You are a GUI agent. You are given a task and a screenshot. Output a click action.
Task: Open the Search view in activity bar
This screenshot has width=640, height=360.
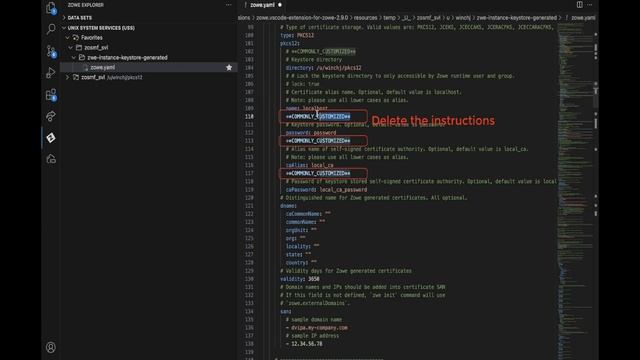pyautogui.click(x=51, y=29)
